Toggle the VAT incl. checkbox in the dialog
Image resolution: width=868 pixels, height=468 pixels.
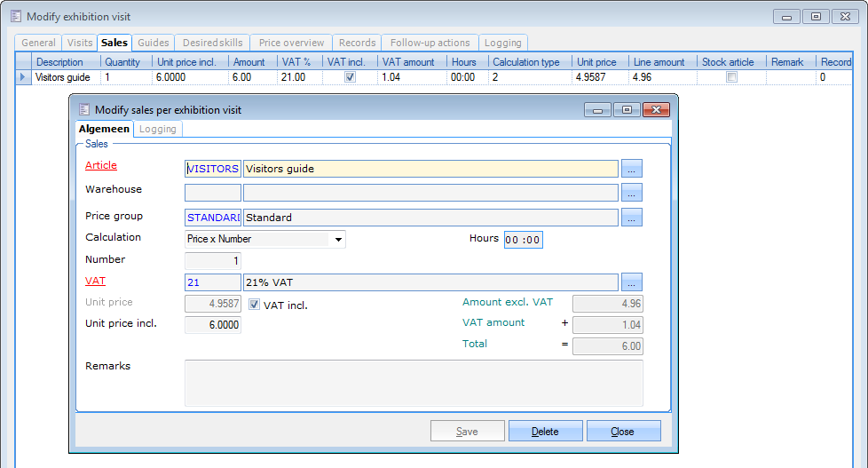[255, 305]
